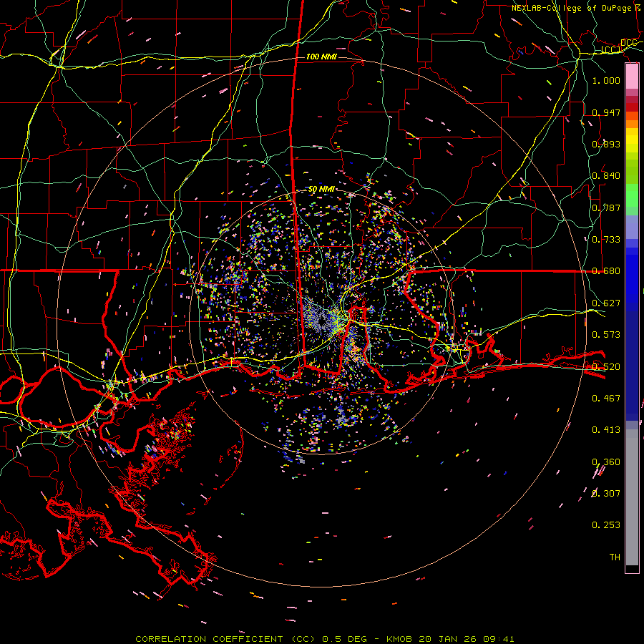Click the 0.733 scale label
644x644 pixels.
(606, 240)
